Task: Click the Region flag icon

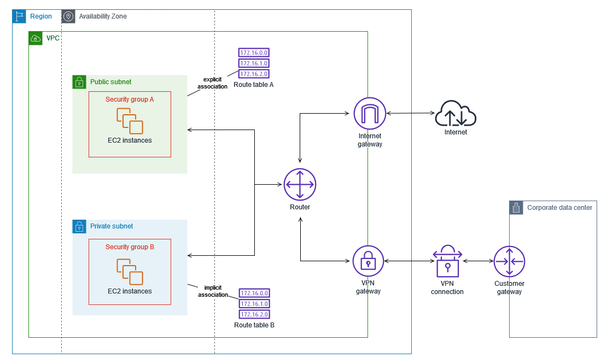Action: coord(19,16)
